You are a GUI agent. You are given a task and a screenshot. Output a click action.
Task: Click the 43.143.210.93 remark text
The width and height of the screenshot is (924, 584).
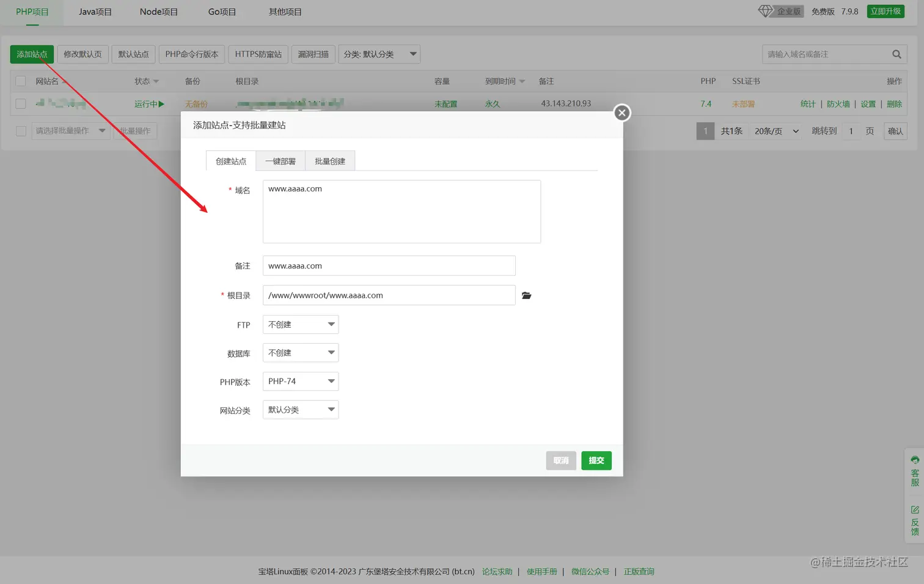click(566, 103)
